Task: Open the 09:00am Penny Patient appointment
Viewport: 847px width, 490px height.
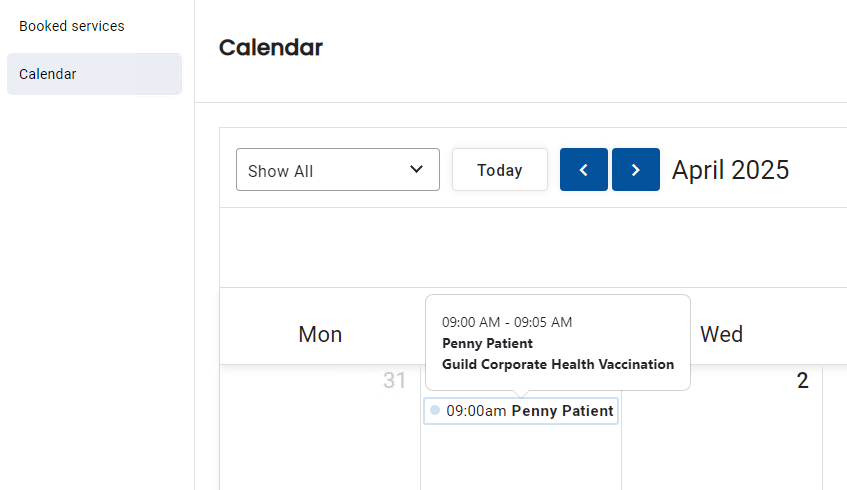Action: click(521, 411)
